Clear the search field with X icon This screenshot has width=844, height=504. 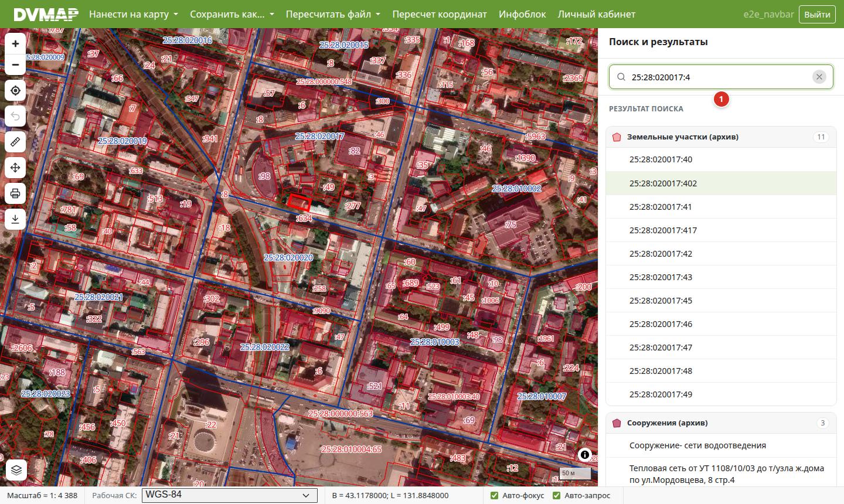point(819,77)
